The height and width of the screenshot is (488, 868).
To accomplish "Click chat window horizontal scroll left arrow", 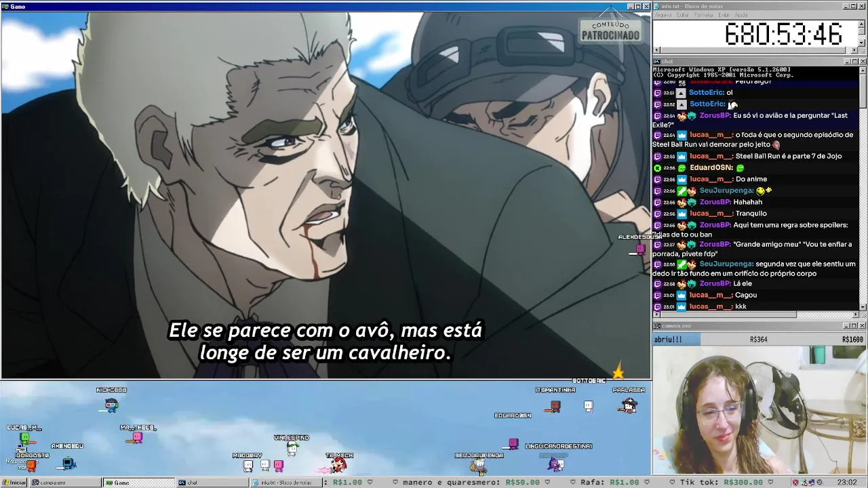I will pyautogui.click(x=656, y=314).
